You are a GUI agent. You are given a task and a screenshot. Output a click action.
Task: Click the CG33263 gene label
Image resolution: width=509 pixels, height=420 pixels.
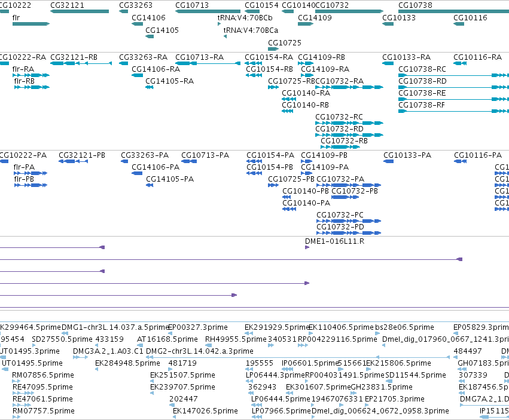pyautogui.click(x=136, y=5)
